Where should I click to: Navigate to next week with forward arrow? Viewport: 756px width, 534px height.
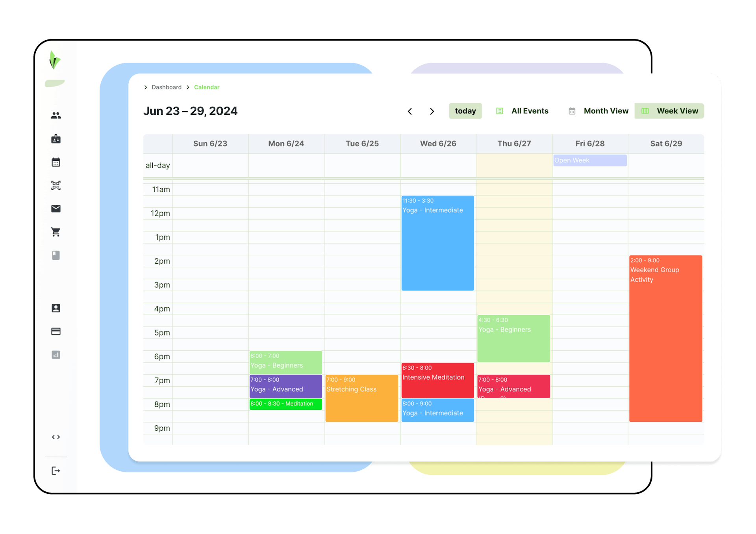coord(432,111)
